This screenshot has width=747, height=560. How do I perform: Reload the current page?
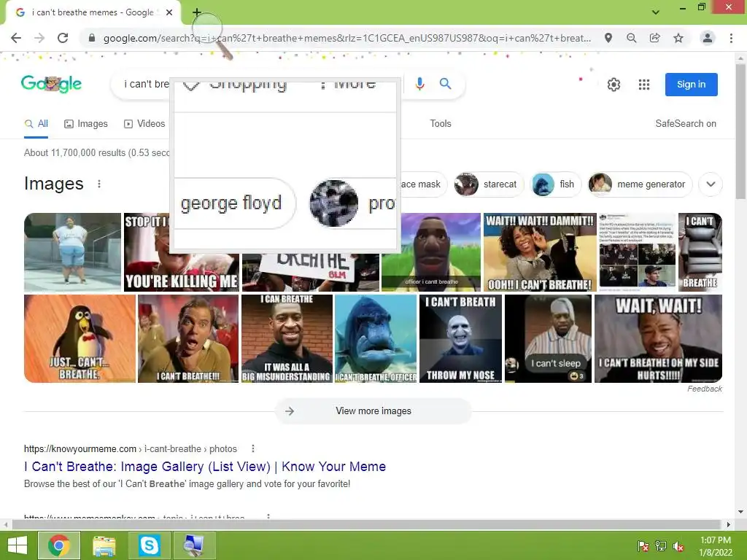[x=63, y=38]
